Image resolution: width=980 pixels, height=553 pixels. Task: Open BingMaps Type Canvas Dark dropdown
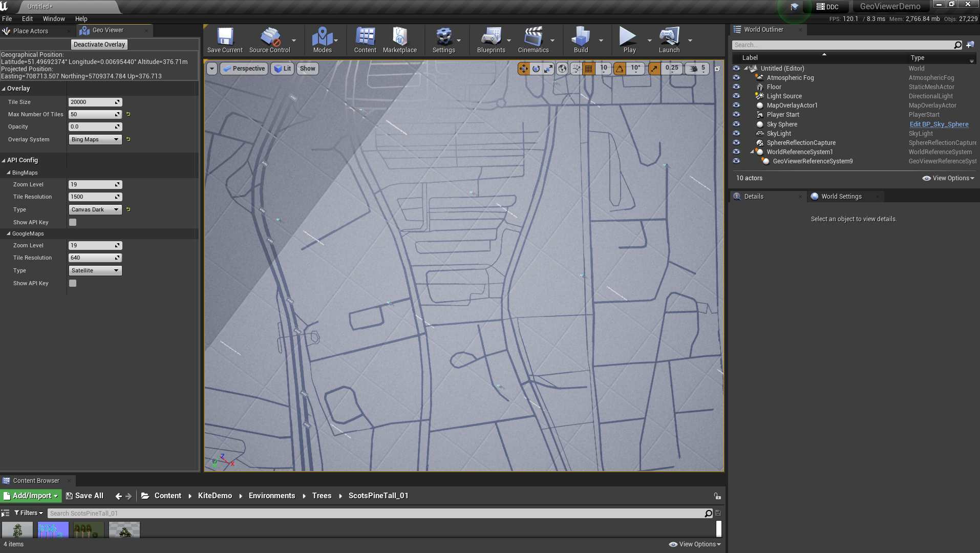pyautogui.click(x=95, y=209)
